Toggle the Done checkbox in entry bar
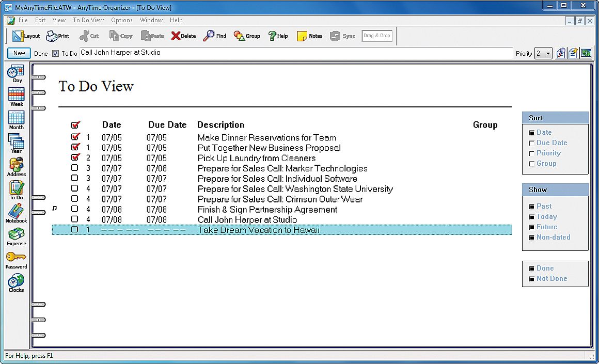The width and height of the screenshot is (599, 364). tap(55, 53)
